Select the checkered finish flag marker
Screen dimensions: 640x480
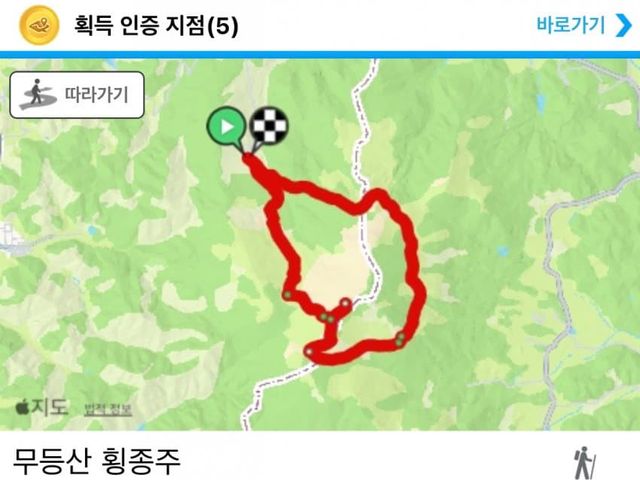pyautogui.click(x=268, y=127)
